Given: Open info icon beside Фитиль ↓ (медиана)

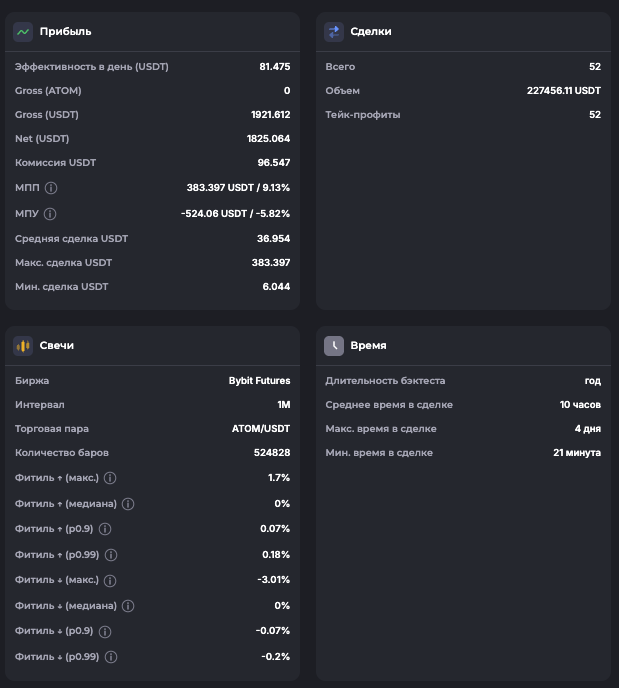Looking at the screenshot, I should pos(128,606).
